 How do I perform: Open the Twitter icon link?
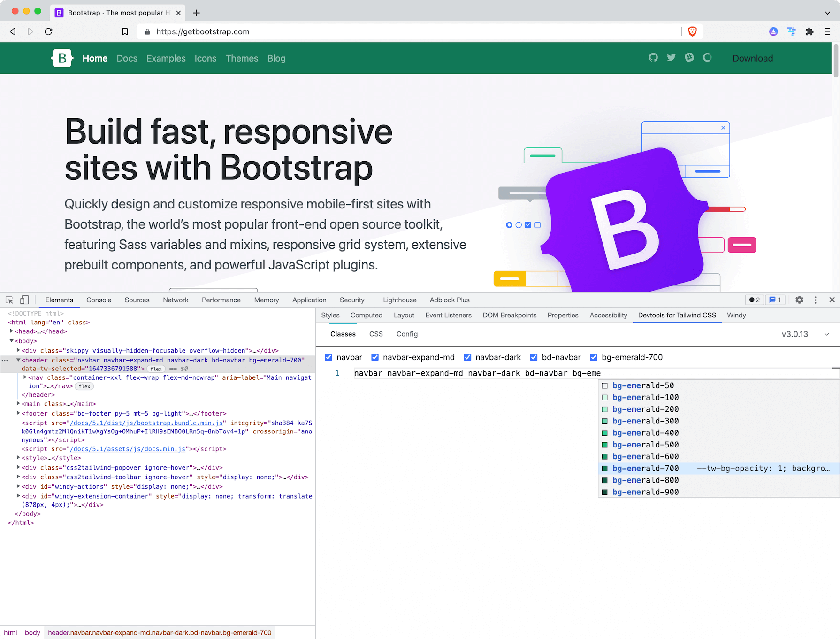(x=672, y=57)
